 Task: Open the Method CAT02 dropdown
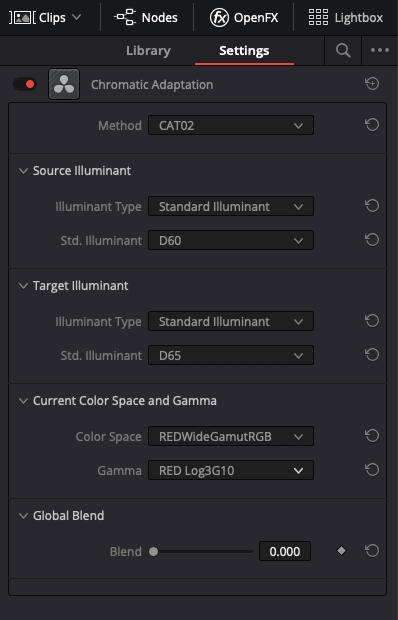[231, 125]
